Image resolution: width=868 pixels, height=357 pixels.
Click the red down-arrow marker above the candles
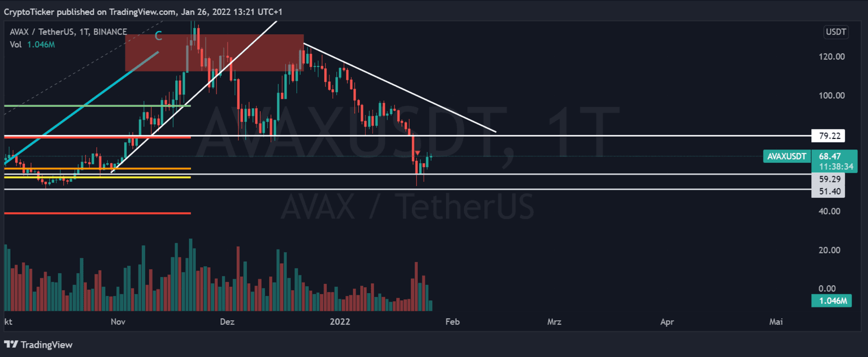(417, 154)
